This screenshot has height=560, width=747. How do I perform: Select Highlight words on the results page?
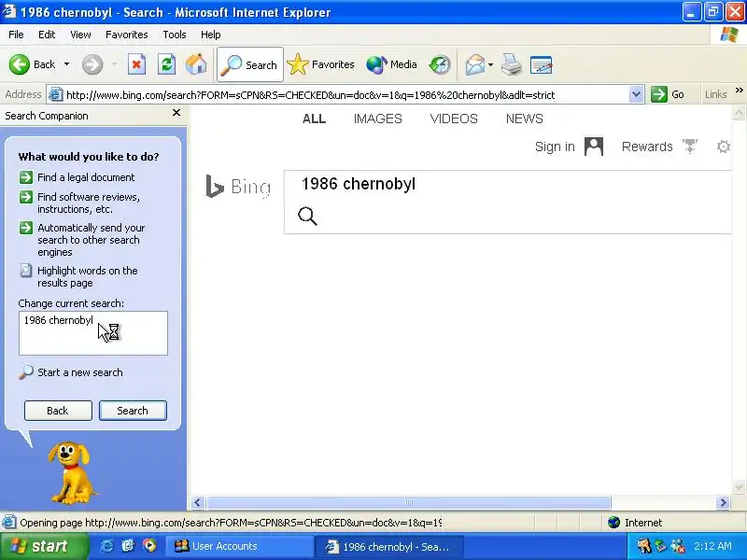point(78,276)
